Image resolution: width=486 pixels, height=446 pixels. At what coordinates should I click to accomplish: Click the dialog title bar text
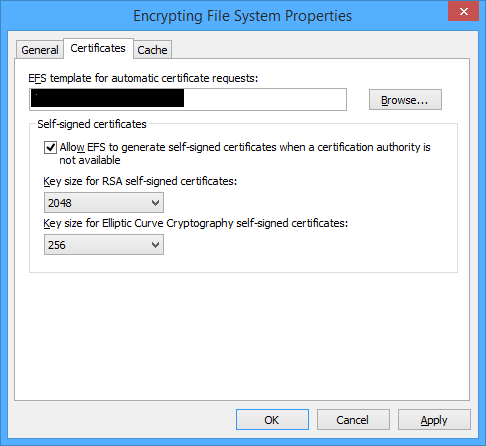pos(242,16)
